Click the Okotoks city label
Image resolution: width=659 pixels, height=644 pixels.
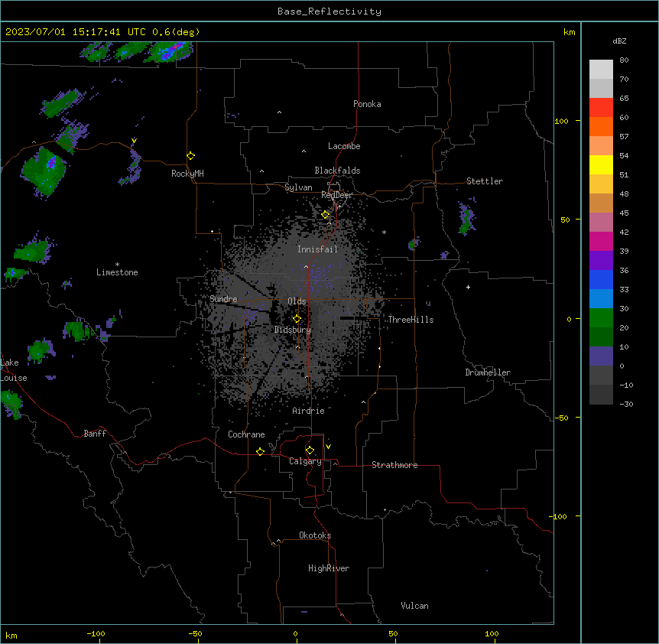click(x=315, y=535)
